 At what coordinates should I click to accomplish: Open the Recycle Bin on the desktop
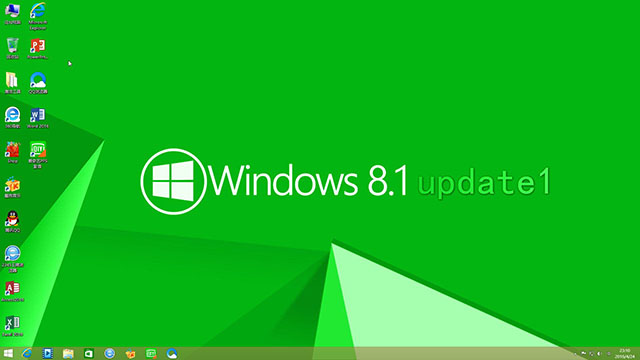tap(12, 48)
